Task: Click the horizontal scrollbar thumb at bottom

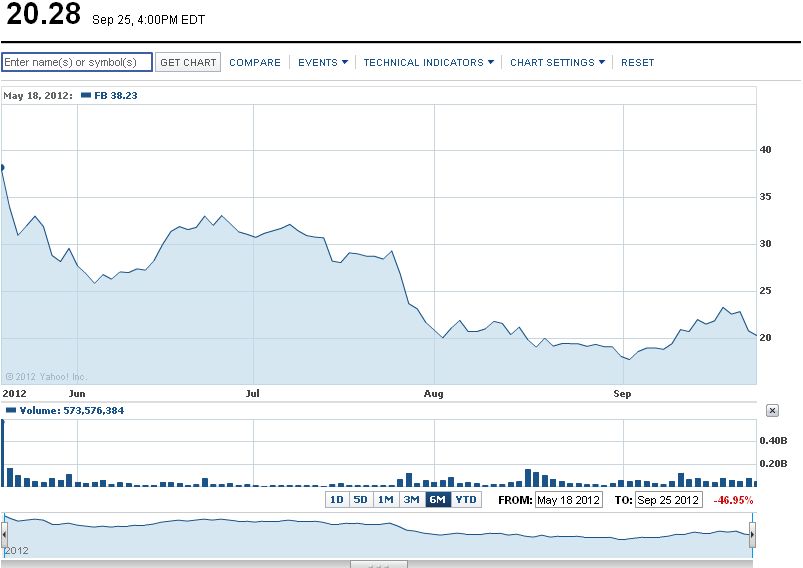Action: [379, 564]
